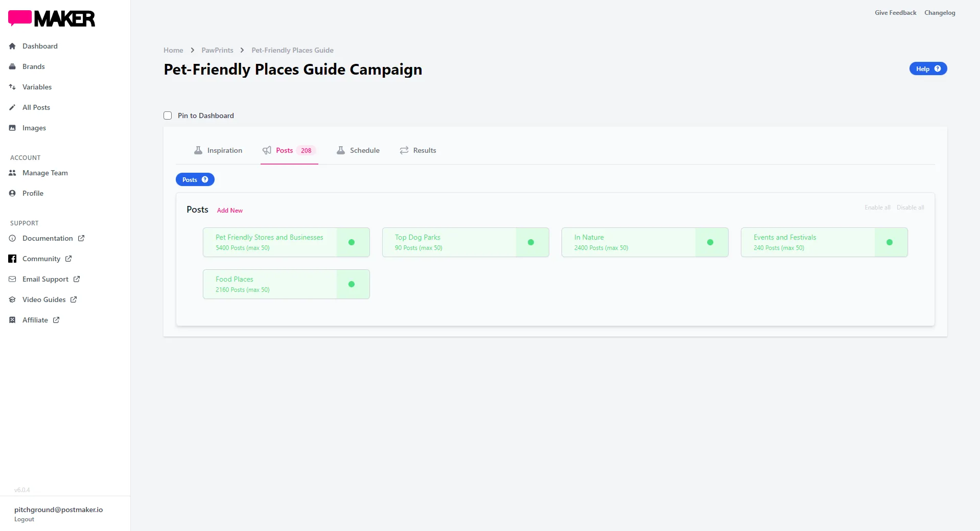Click external link icon next to Documentation
This screenshot has width=980, height=531.
pos(81,238)
